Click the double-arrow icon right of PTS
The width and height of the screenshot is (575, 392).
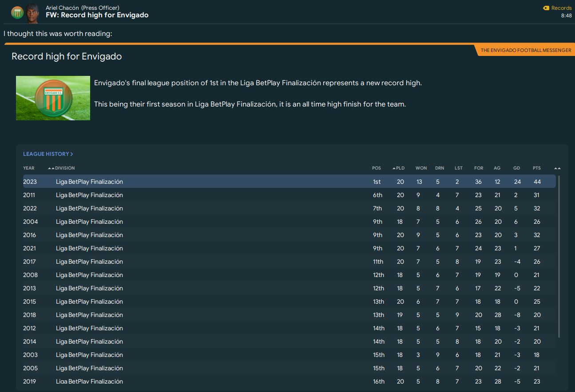557,168
